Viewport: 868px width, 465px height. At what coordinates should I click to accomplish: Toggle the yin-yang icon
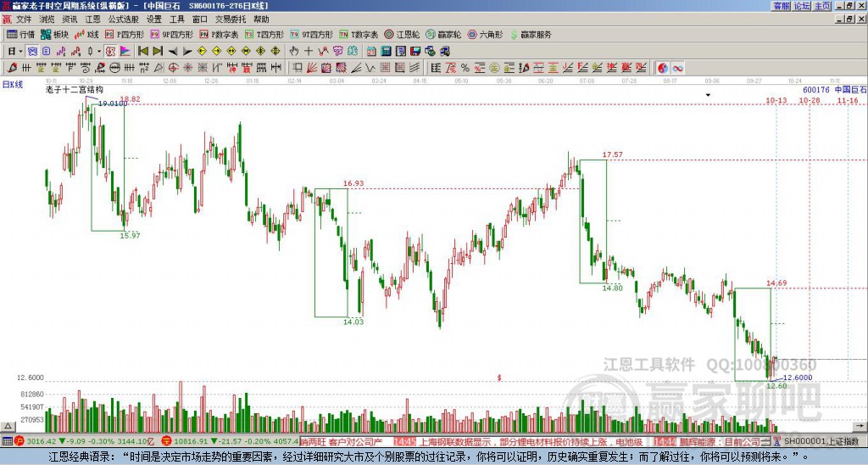tap(663, 68)
